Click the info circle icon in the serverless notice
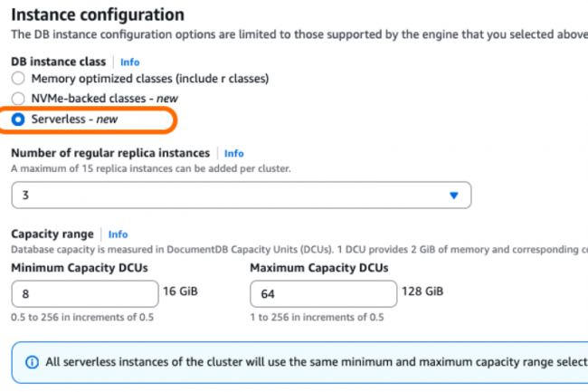Viewport: 588px width, 392px height. [x=32, y=362]
